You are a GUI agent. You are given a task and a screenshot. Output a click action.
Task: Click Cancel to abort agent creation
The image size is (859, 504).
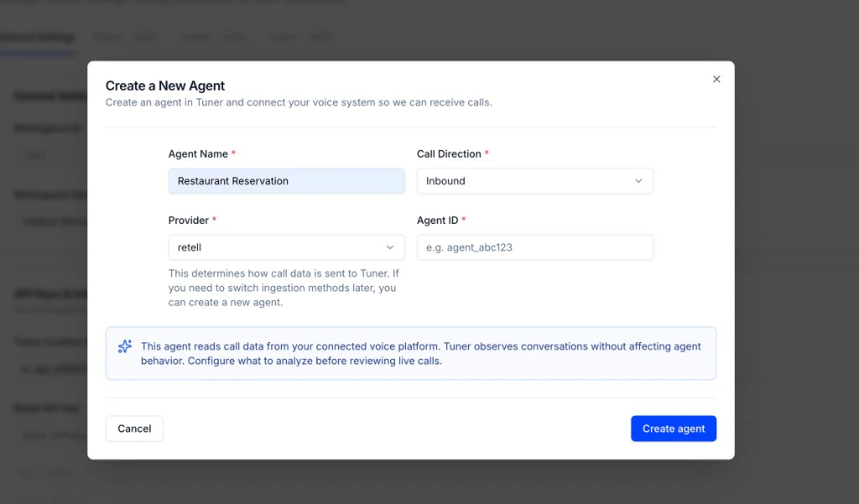134,429
